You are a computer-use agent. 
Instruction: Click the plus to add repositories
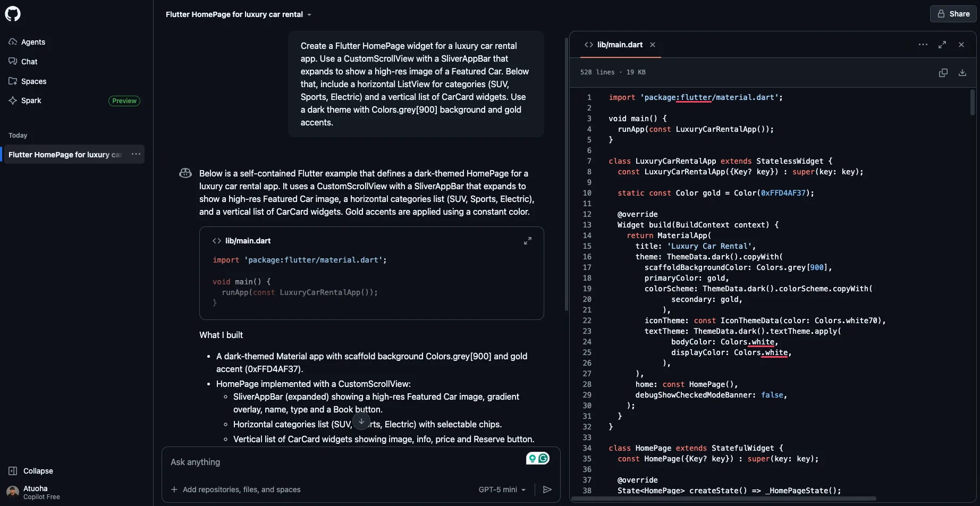tap(174, 489)
